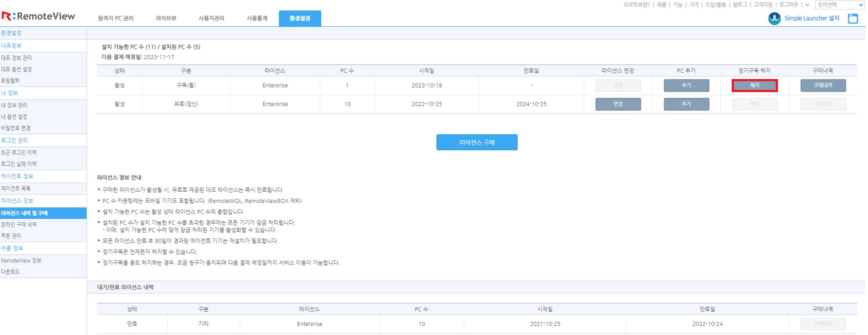Viewport: 868px width, 335px height.
Task: Click the 로그아웃 link
Action: coord(789,5)
